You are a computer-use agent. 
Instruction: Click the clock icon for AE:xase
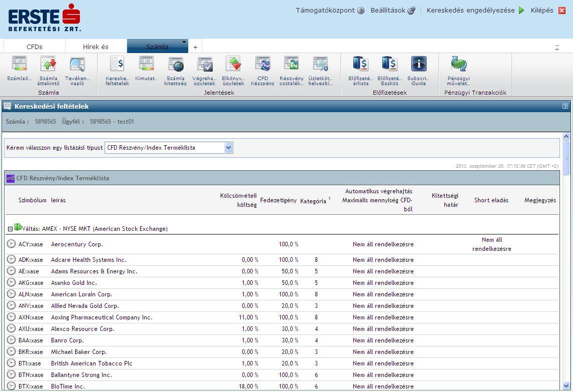point(12,271)
